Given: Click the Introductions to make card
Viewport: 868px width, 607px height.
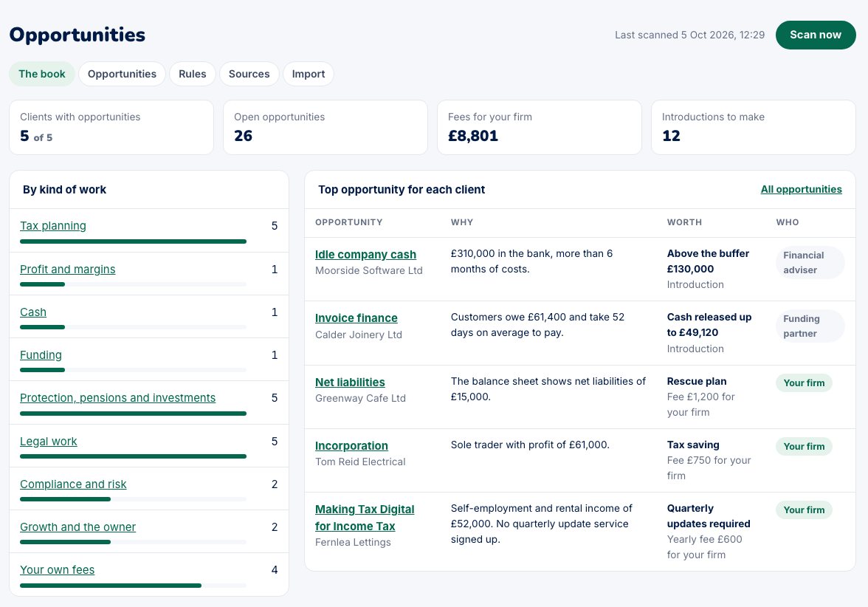Looking at the screenshot, I should [x=754, y=127].
